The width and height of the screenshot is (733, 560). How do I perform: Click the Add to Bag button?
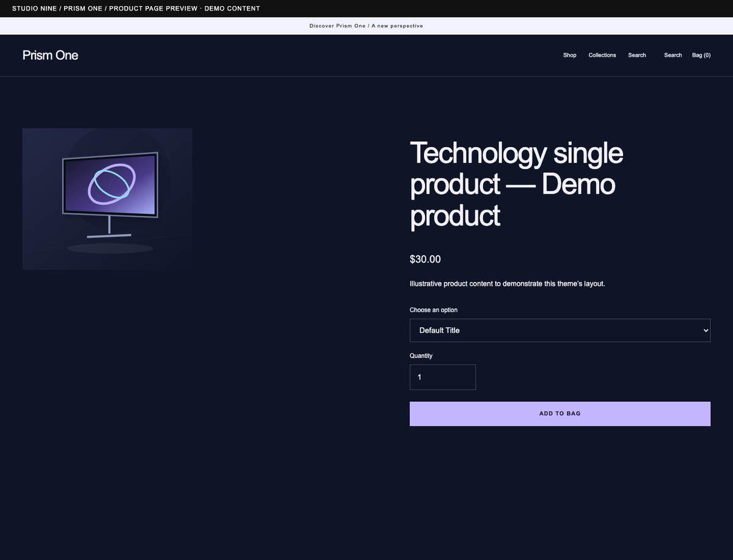click(560, 414)
